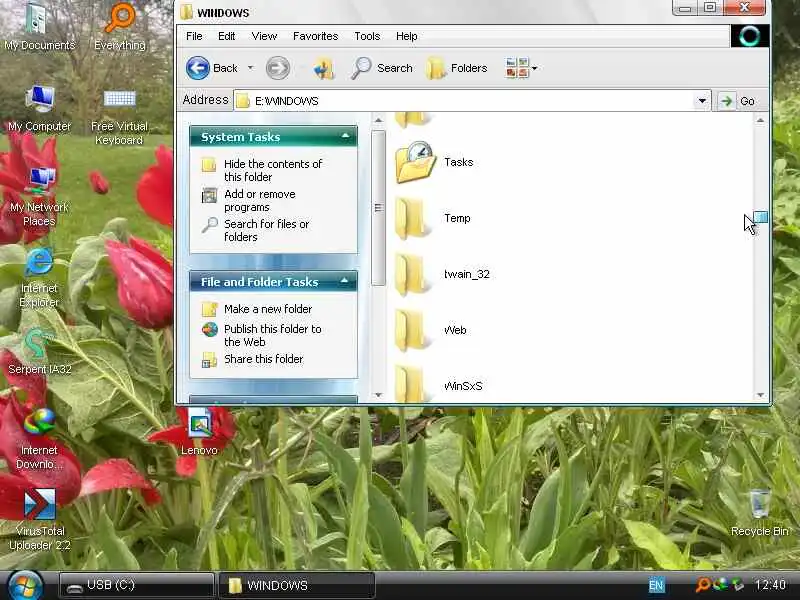
Task: Click file list scroll down arrow
Action: [760, 395]
